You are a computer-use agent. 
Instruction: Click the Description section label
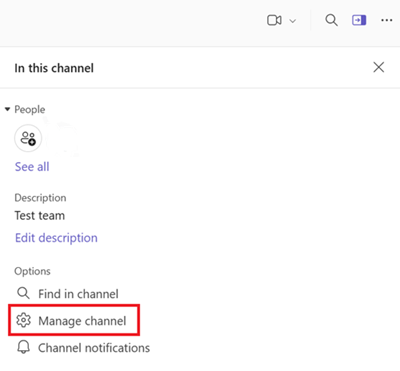40,198
